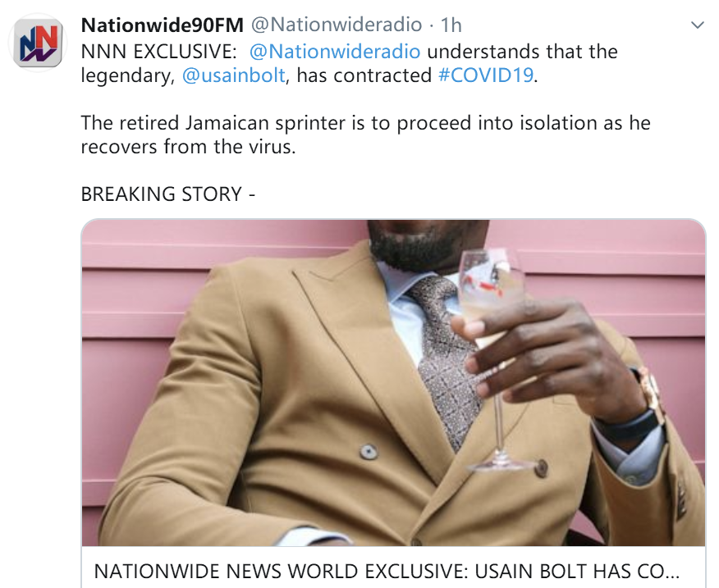Image resolution: width=719 pixels, height=588 pixels.
Task: Click the blue @Nationwideradio mention in tweet
Action: (334, 51)
